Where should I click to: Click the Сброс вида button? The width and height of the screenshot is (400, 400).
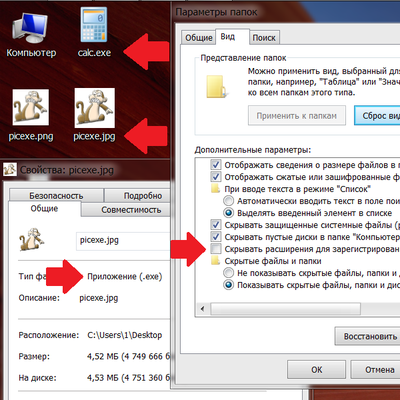pos(377,116)
